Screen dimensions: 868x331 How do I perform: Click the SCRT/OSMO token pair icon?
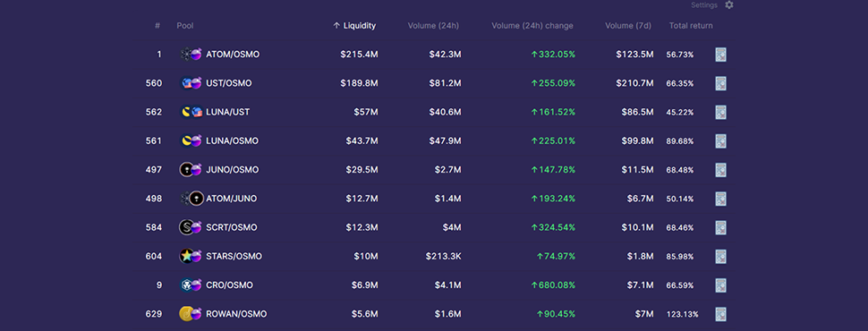point(191,227)
